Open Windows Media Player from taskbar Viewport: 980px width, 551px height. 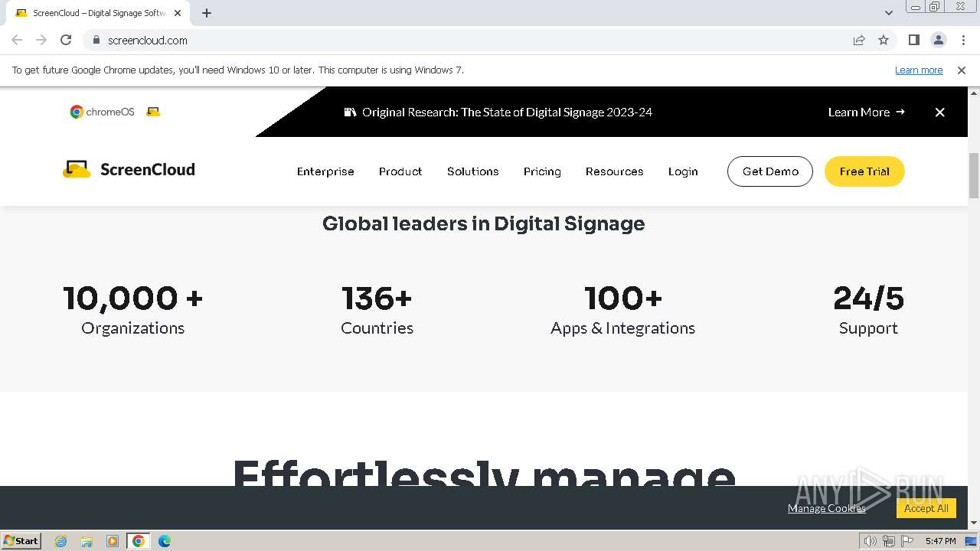coord(113,541)
